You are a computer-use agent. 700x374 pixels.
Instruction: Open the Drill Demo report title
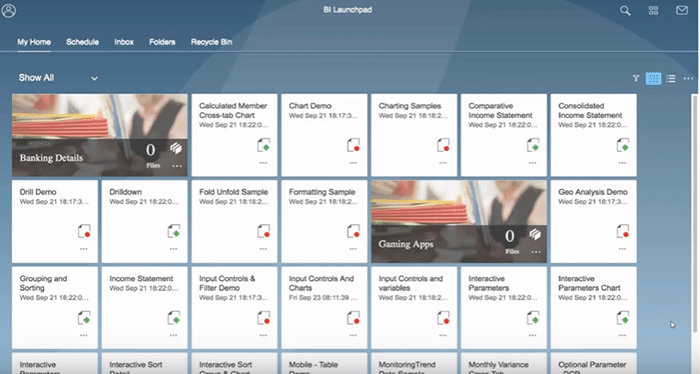[x=38, y=192]
